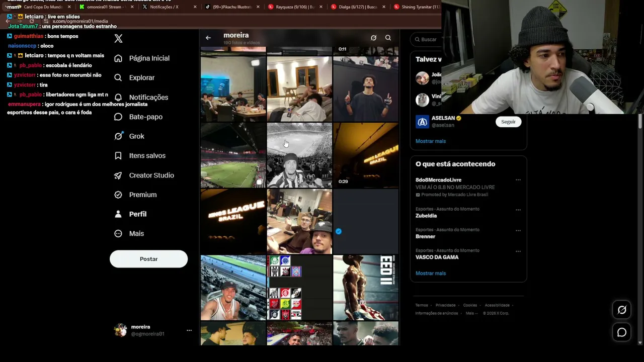The width and height of the screenshot is (644, 362).
Task: Go back with the profile header arrow
Action: pyautogui.click(x=208, y=38)
